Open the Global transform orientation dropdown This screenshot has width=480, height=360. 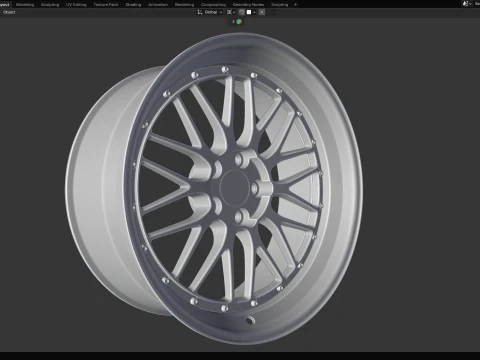pos(213,12)
